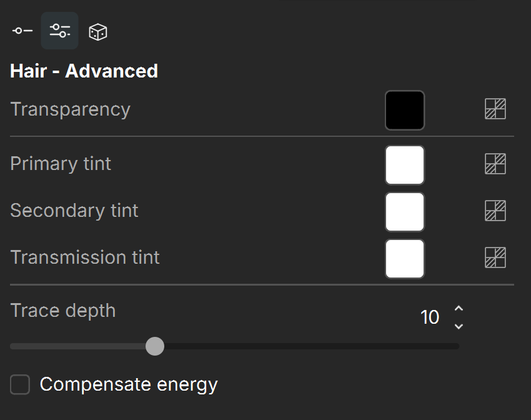This screenshot has height=420, width=531.
Task: Click the Trace depth label
Action: [63, 311]
